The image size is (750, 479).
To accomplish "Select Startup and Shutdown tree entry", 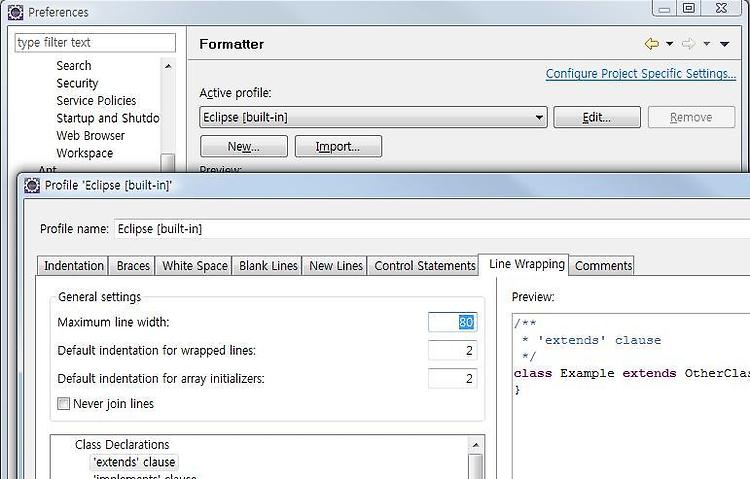I will click(x=108, y=118).
